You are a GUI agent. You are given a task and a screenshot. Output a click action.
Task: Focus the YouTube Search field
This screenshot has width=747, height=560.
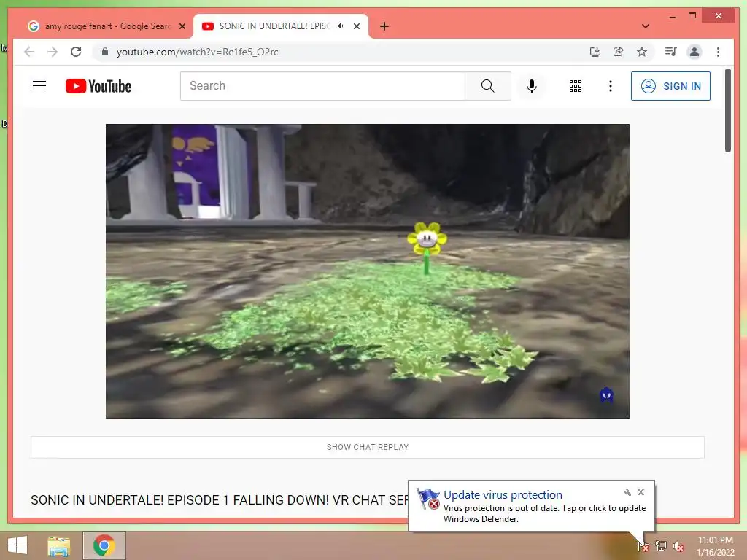coord(322,86)
